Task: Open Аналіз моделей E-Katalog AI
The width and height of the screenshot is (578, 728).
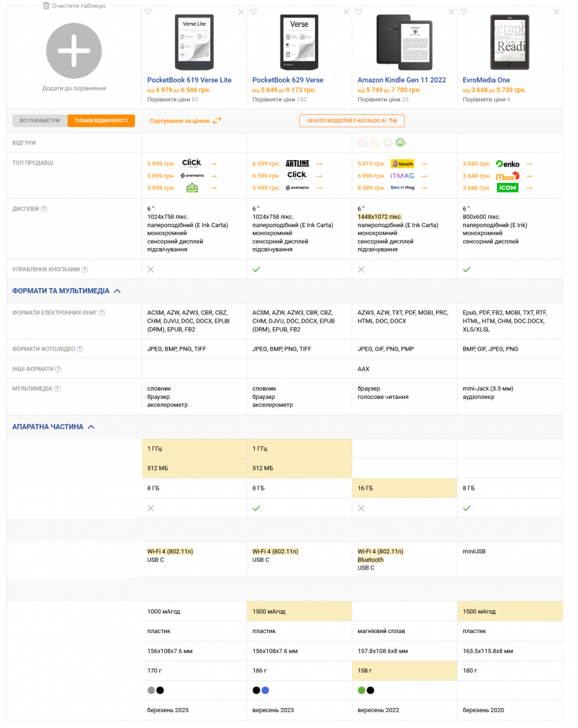Action: 352,121
